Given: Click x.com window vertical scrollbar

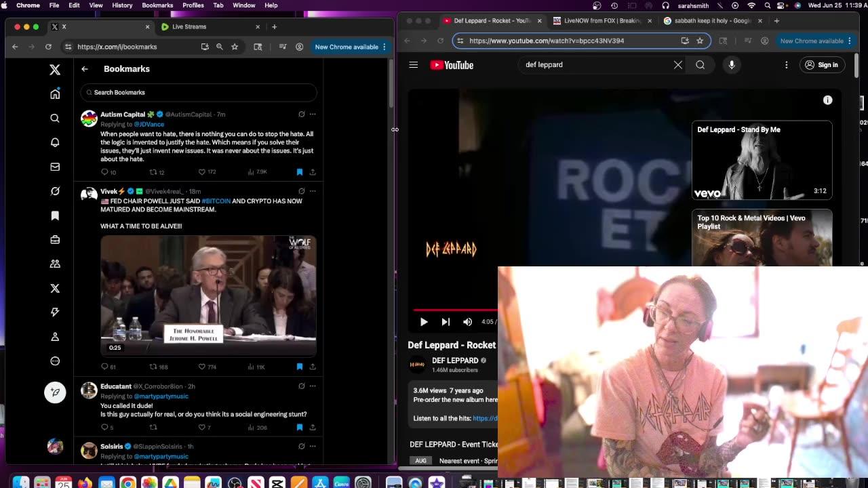Looking at the screenshot, I should pyautogui.click(x=391, y=85).
